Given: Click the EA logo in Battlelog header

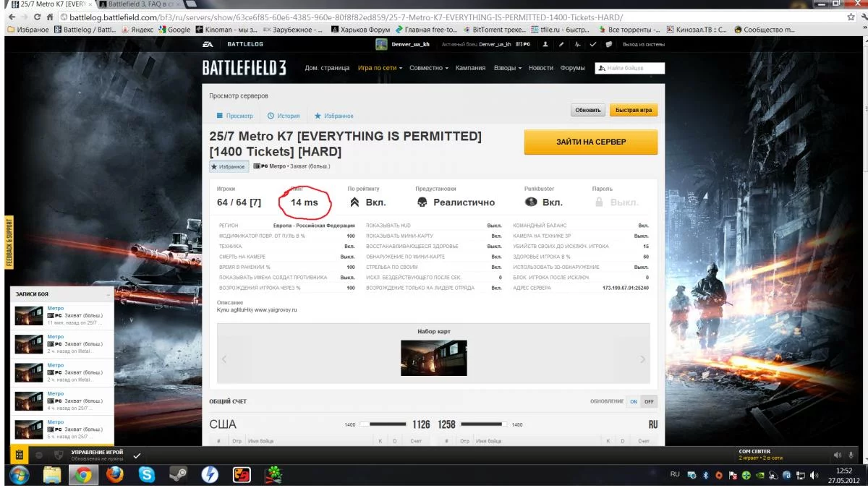Looking at the screenshot, I should tap(208, 44).
